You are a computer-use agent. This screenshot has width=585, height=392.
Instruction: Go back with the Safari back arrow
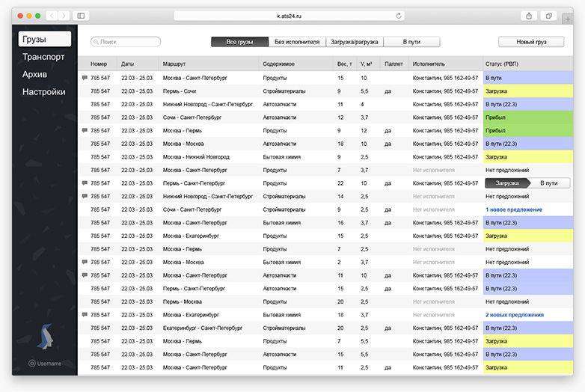pos(52,16)
